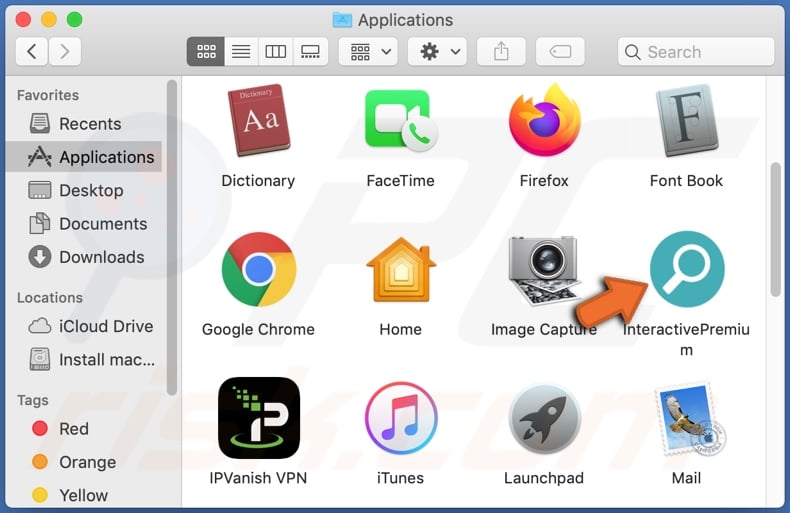Open Documents in the sidebar
The width and height of the screenshot is (790, 513).
(84, 223)
